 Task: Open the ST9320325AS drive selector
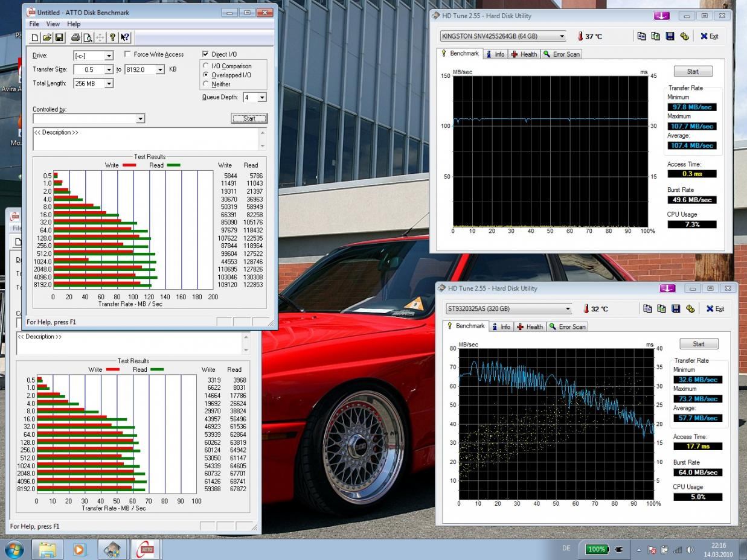[x=508, y=309]
